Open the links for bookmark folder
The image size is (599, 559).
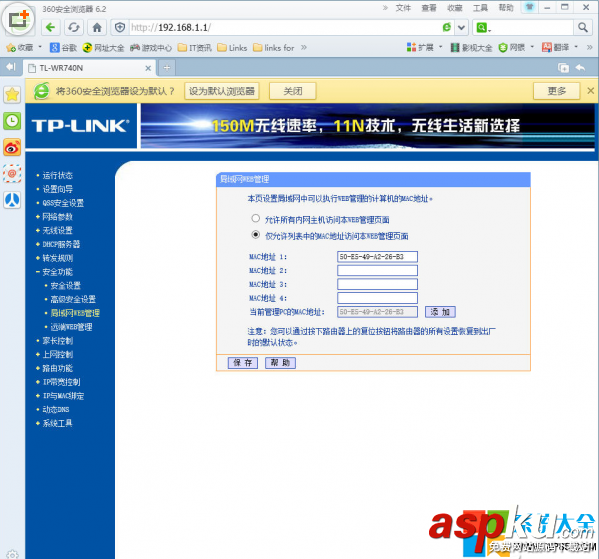274,47
